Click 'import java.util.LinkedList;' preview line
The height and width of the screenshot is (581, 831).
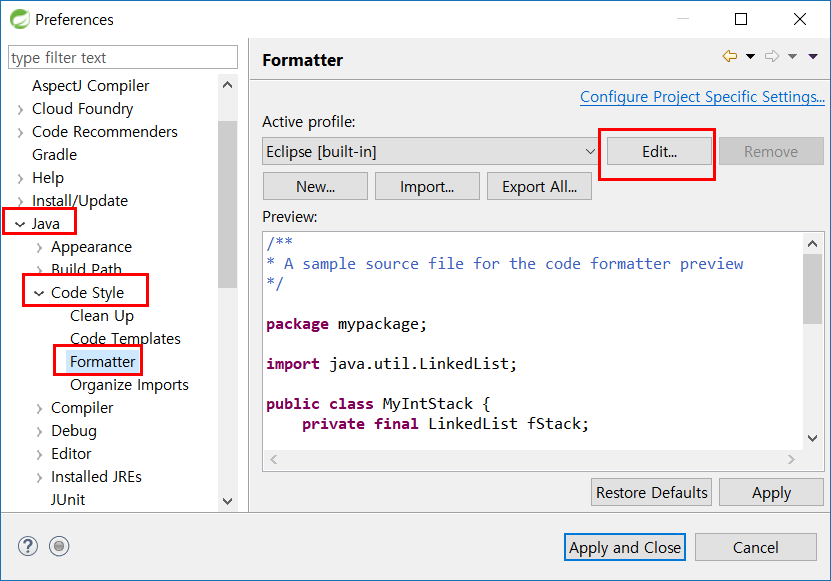pyautogui.click(x=391, y=364)
